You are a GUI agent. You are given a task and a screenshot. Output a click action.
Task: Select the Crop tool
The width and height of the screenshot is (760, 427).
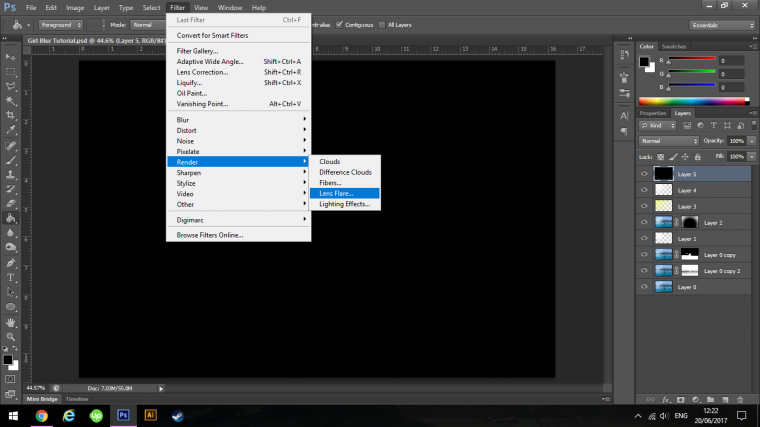pyautogui.click(x=10, y=115)
